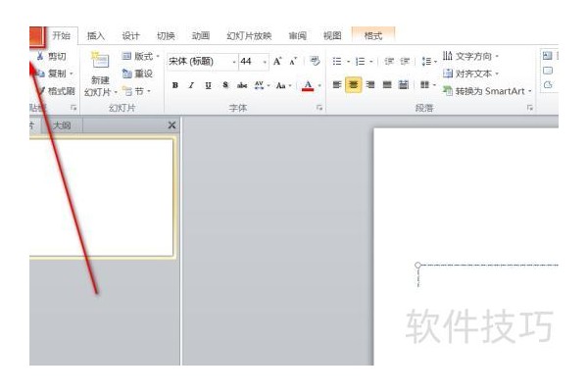Open line spacing options

[428, 61]
